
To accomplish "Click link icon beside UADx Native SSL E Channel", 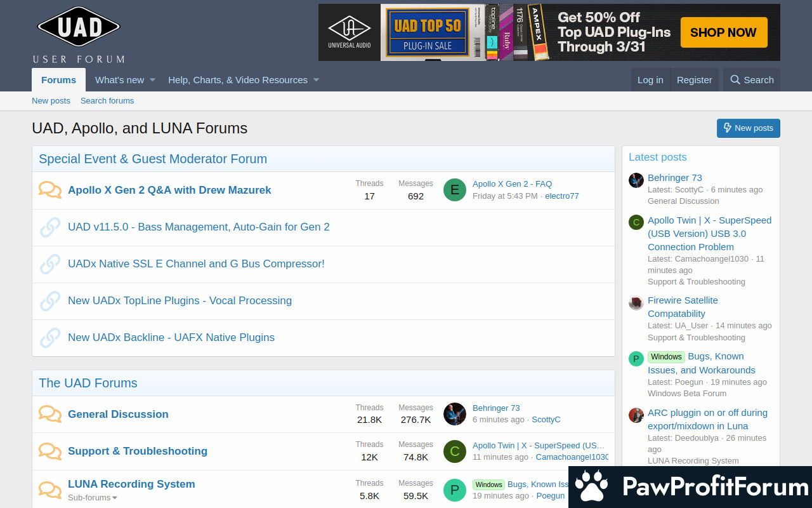I will coord(50,264).
